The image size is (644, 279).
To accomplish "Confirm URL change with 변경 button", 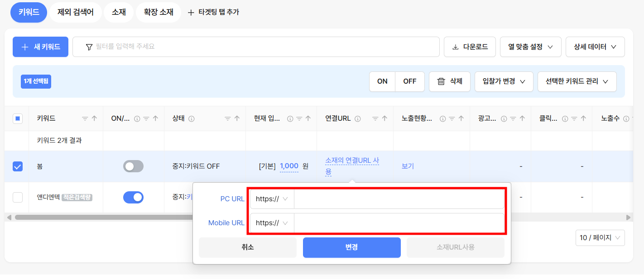I will [x=352, y=247].
